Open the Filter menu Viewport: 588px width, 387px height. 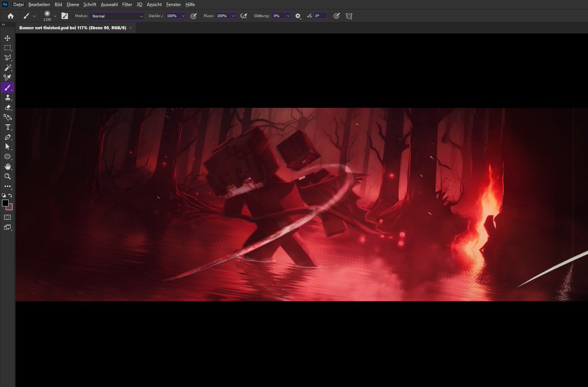point(127,4)
